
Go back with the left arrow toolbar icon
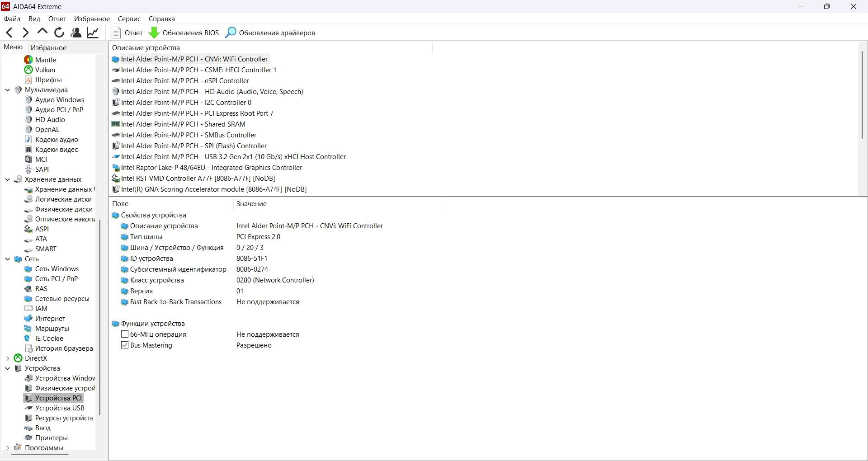(9, 33)
